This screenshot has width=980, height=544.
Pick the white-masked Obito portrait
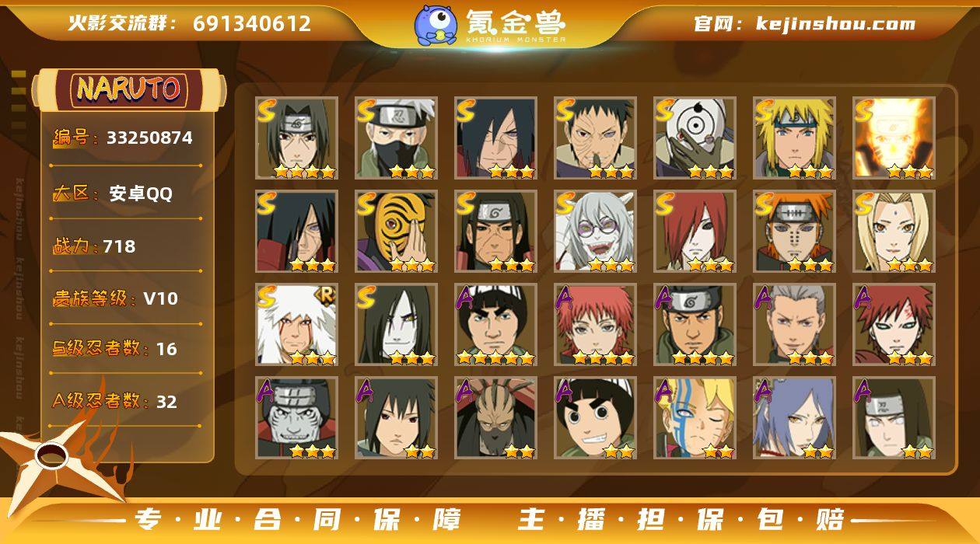[695, 138]
